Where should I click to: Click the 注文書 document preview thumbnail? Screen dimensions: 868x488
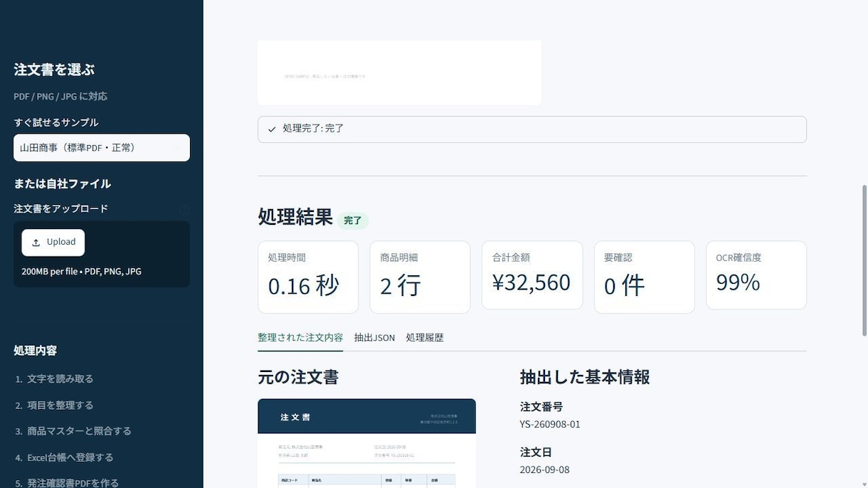pos(366,443)
